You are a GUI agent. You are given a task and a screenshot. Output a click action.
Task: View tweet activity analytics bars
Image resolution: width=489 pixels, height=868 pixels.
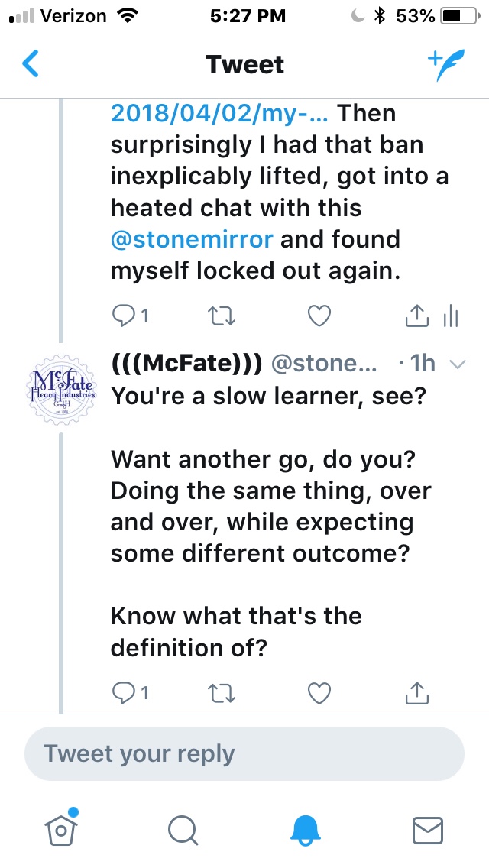click(451, 315)
